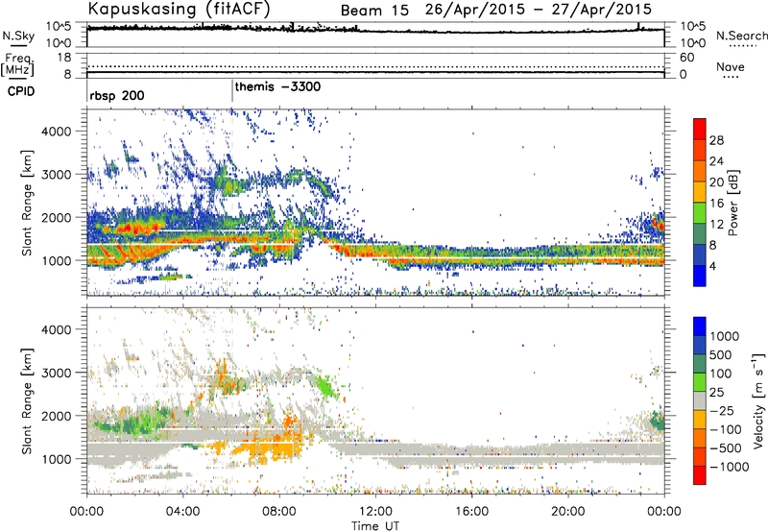Image resolution: width=768 pixels, height=532 pixels.
Task: Select the '60' Nave axis tick
Action: (x=686, y=57)
